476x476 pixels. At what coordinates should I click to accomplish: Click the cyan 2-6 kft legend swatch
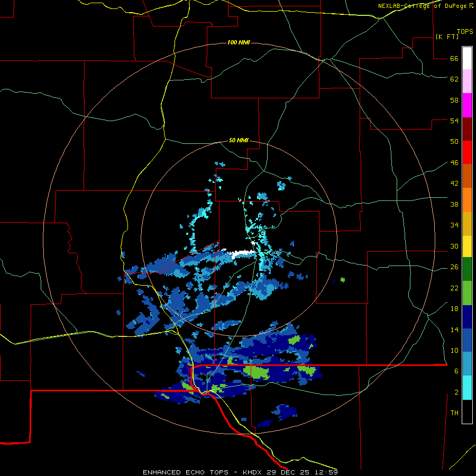pyautogui.click(x=467, y=388)
